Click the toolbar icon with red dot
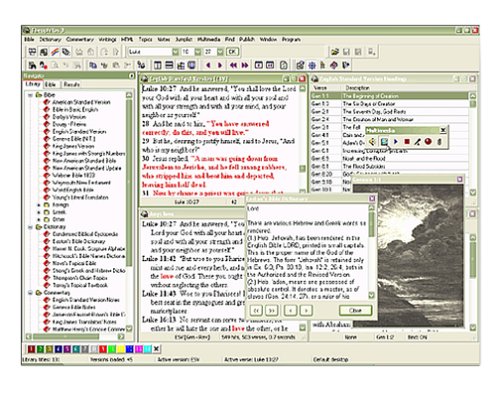 (44, 65)
